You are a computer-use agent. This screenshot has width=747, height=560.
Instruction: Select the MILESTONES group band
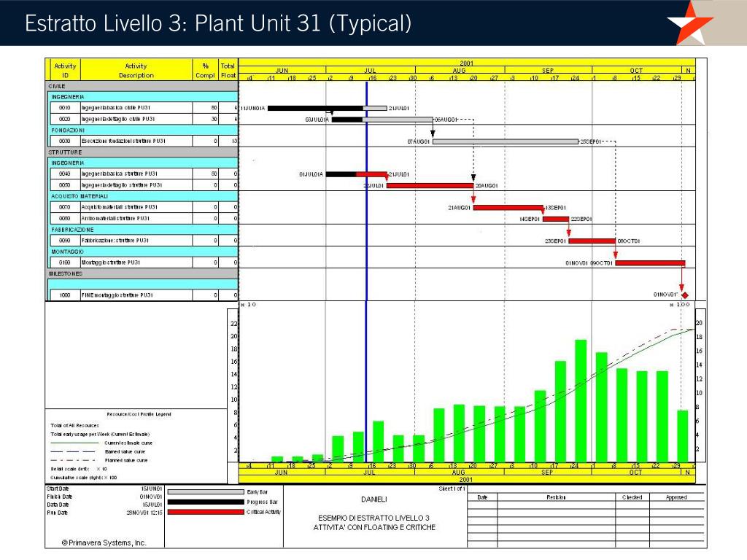(142, 273)
